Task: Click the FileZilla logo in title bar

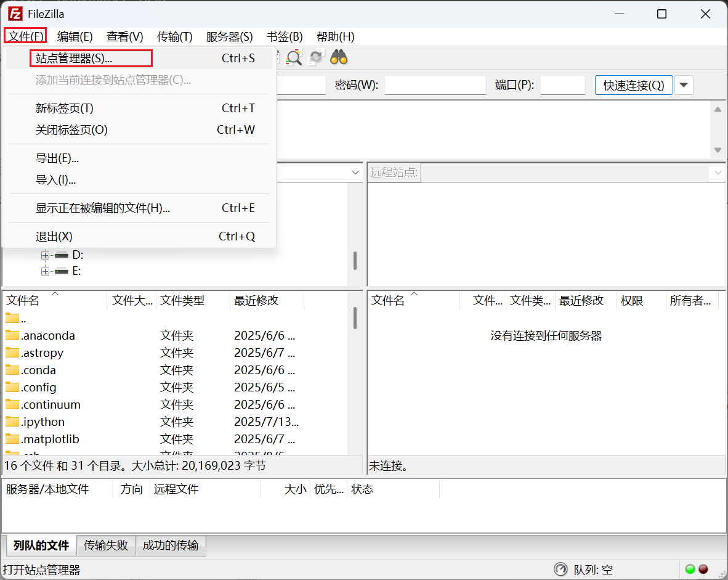Action: (15, 14)
